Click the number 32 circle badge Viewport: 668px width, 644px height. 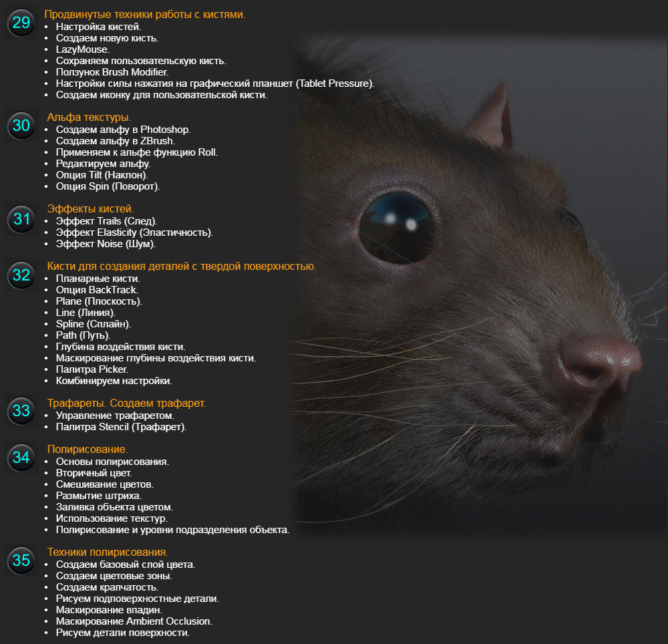tap(21, 275)
